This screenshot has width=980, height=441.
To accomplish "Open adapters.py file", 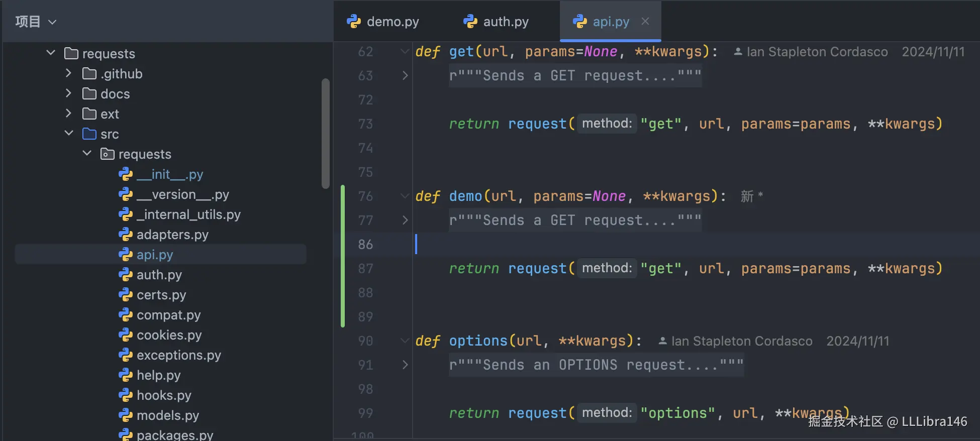I will click(172, 235).
